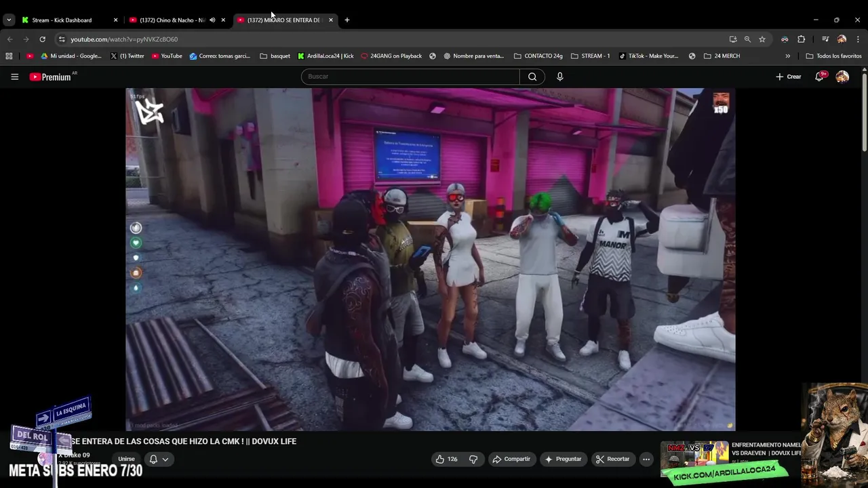This screenshot has height=488, width=868.
Task: Open a new browser tab
Action: [x=347, y=20]
